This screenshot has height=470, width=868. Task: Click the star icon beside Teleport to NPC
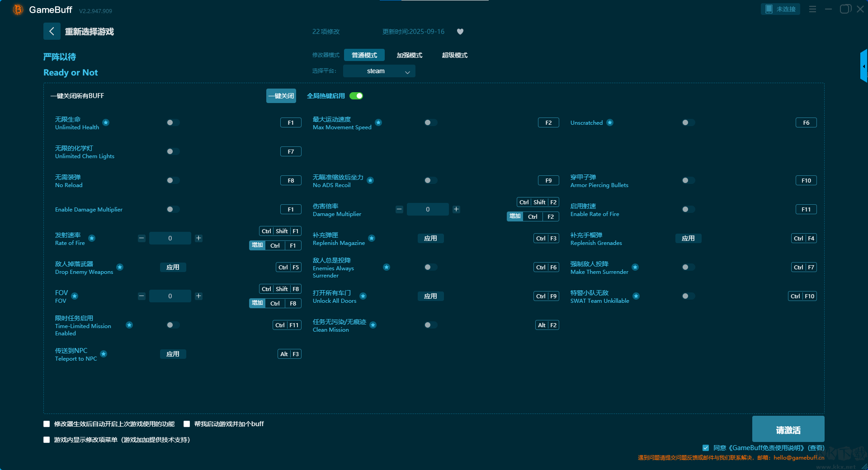tap(104, 354)
